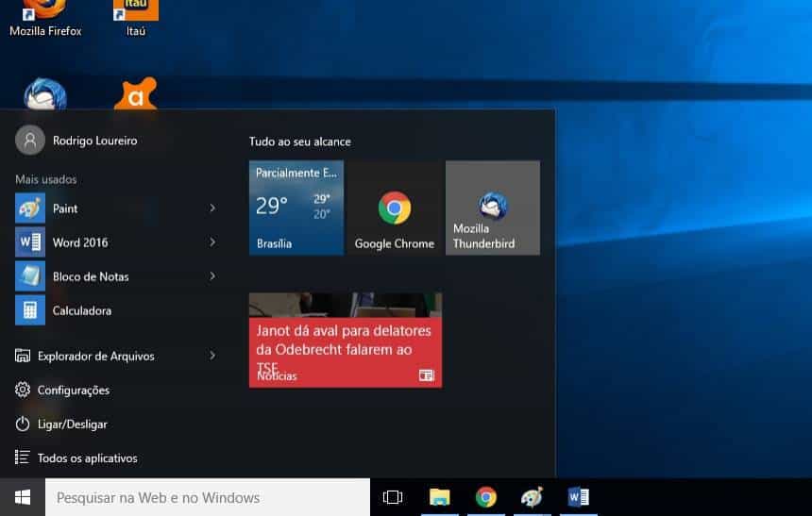Switch to Word in the taskbar

[x=579, y=497]
